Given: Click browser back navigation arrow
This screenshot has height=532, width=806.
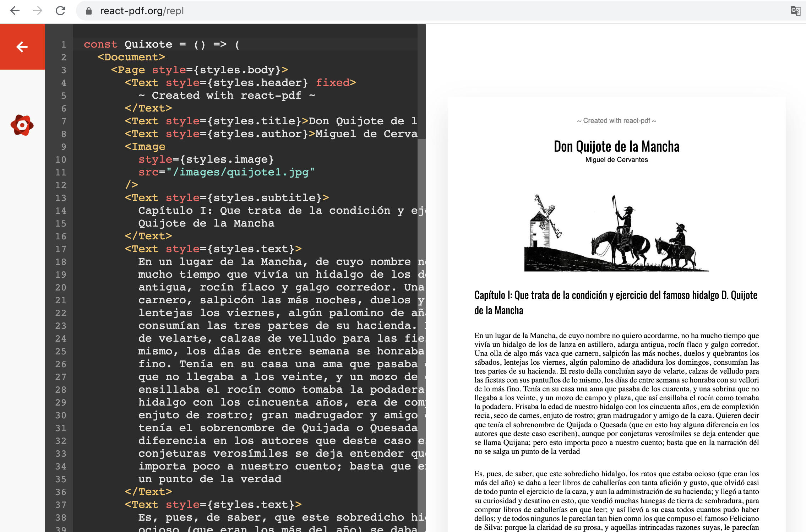Looking at the screenshot, I should [15, 11].
